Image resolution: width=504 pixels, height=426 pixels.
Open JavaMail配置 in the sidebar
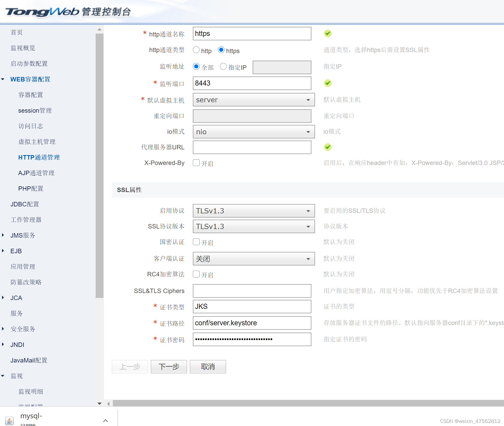pyautogui.click(x=29, y=360)
